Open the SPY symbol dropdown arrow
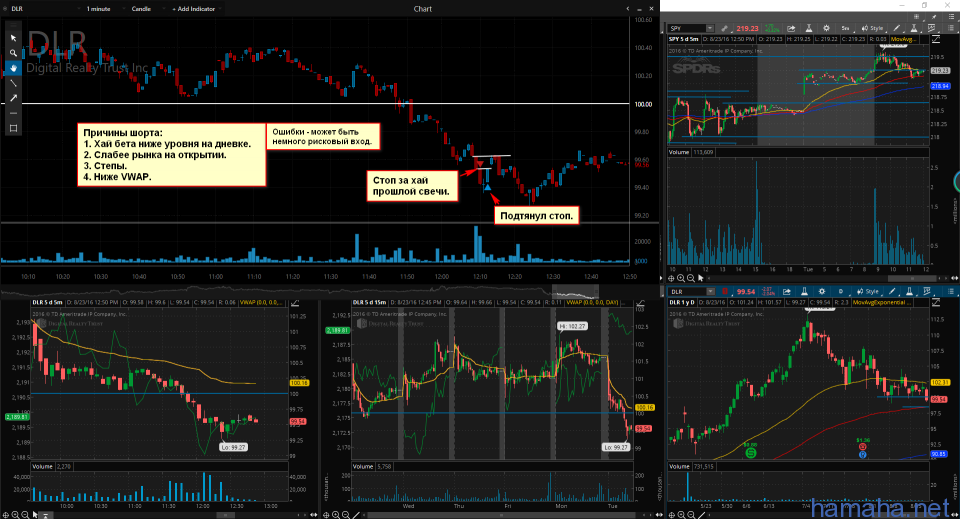Image resolution: width=960 pixels, height=519 pixels. click(x=710, y=28)
